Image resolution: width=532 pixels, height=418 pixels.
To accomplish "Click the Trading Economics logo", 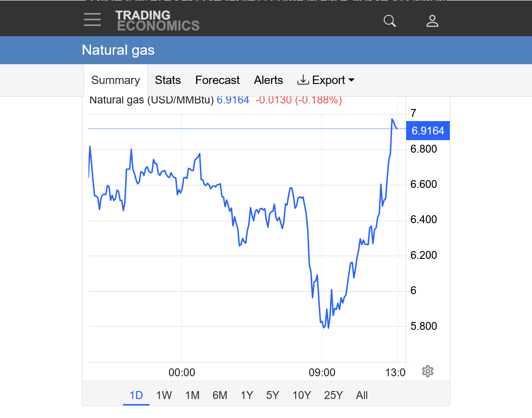I will (157, 21).
